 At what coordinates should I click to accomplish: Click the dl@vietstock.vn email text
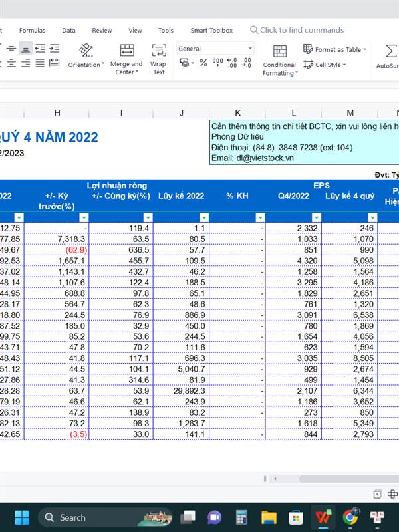pyautogui.click(x=265, y=158)
